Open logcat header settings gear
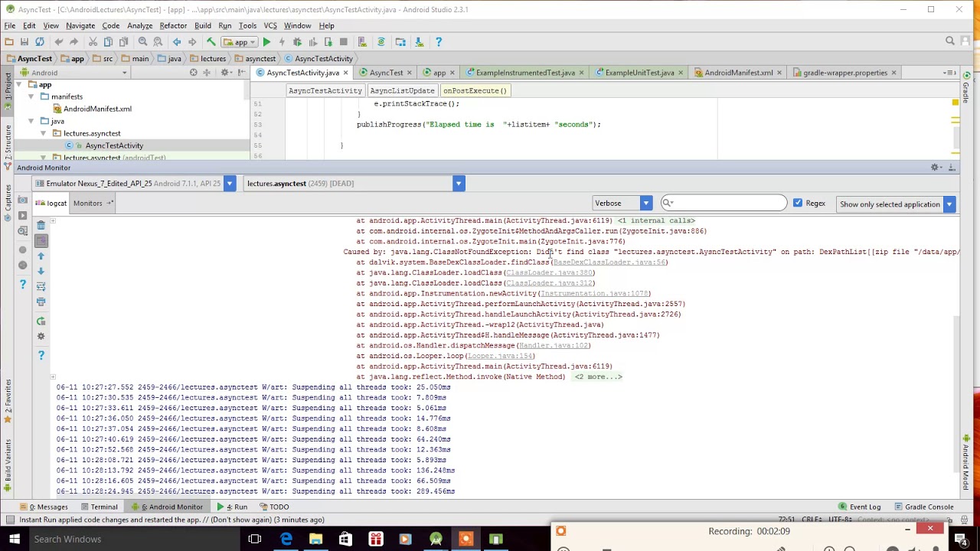The image size is (980, 551). click(41, 337)
